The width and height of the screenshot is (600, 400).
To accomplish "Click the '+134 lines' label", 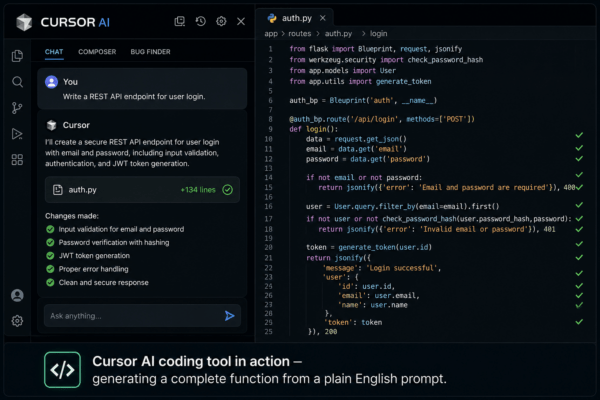I will tap(198, 190).
